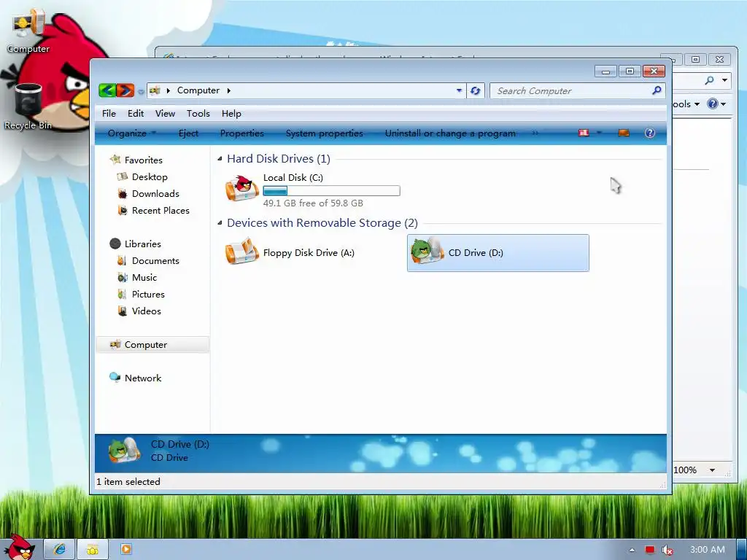Click the green Back arrow button

pyautogui.click(x=107, y=90)
